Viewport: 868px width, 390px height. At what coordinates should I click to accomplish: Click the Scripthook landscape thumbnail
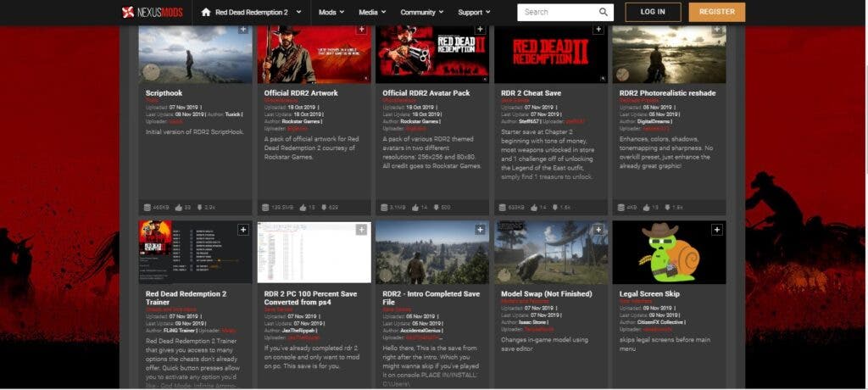196,54
